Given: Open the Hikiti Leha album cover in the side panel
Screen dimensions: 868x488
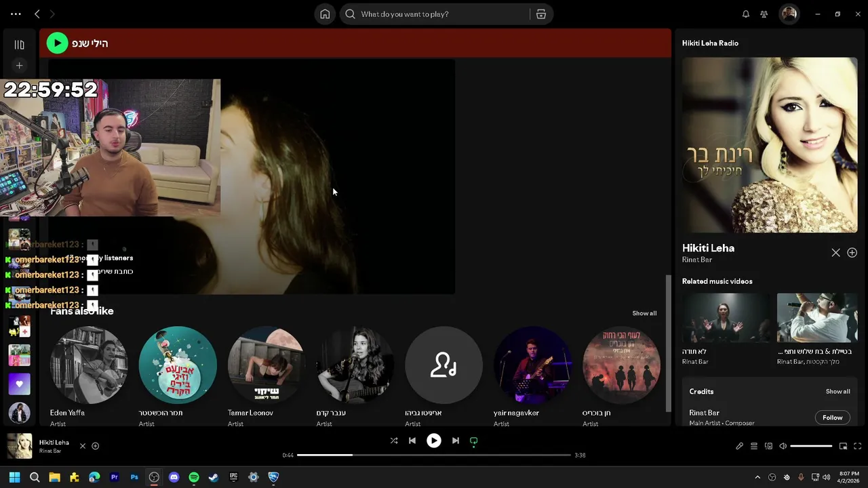Looking at the screenshot, I should 770,145.
